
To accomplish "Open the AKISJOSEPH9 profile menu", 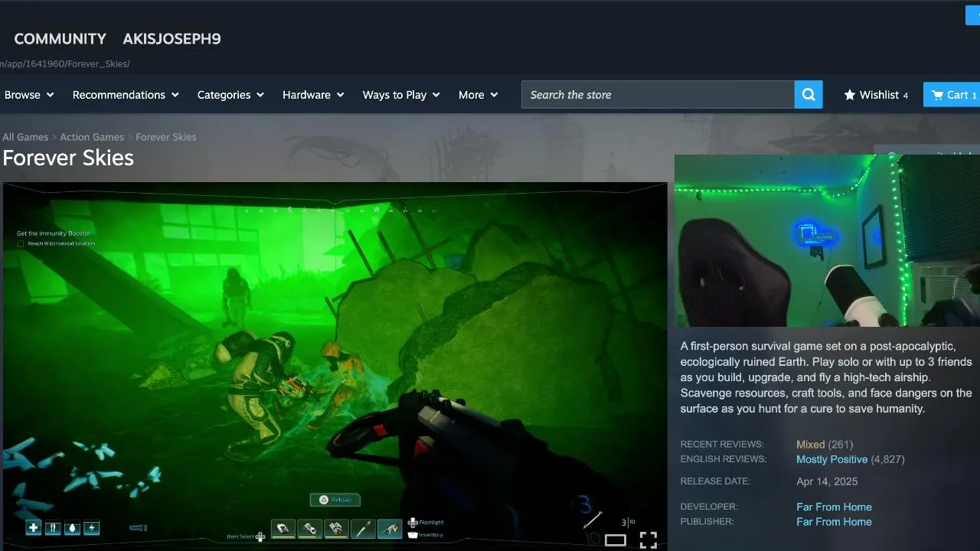I will pyautogui.click(x=171, y=39).
